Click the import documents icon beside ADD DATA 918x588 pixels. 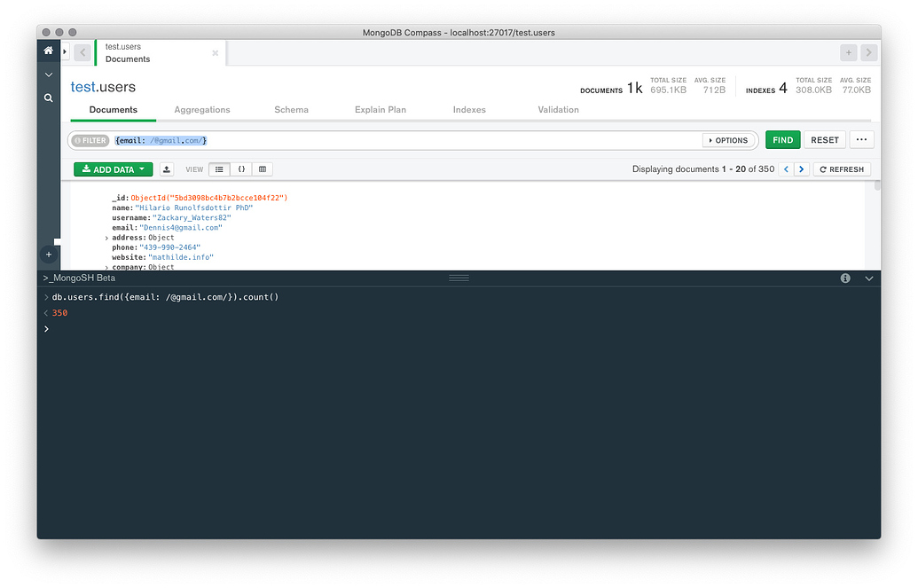[167, 169]
